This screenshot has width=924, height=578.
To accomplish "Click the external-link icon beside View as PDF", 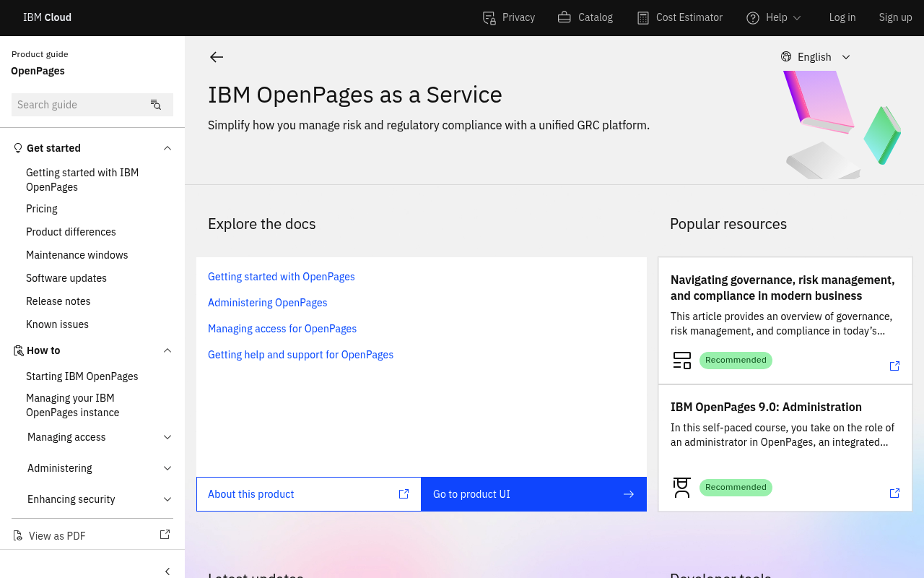I will [x=165, y=535].
